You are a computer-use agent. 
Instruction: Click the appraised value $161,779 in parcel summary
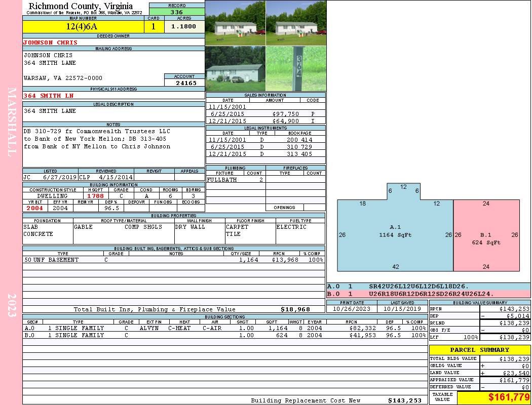click(514, 380)
